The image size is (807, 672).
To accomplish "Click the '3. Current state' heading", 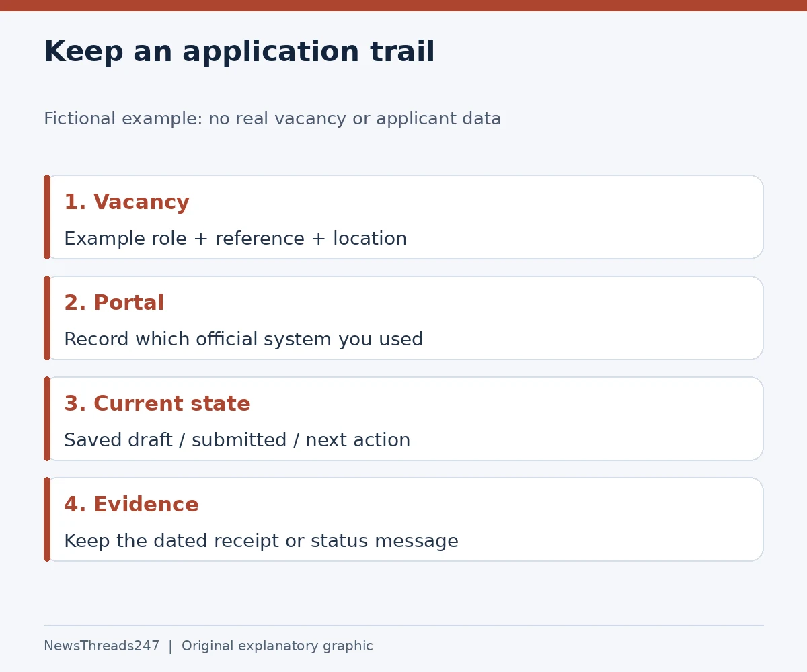I will pos(157,404).
